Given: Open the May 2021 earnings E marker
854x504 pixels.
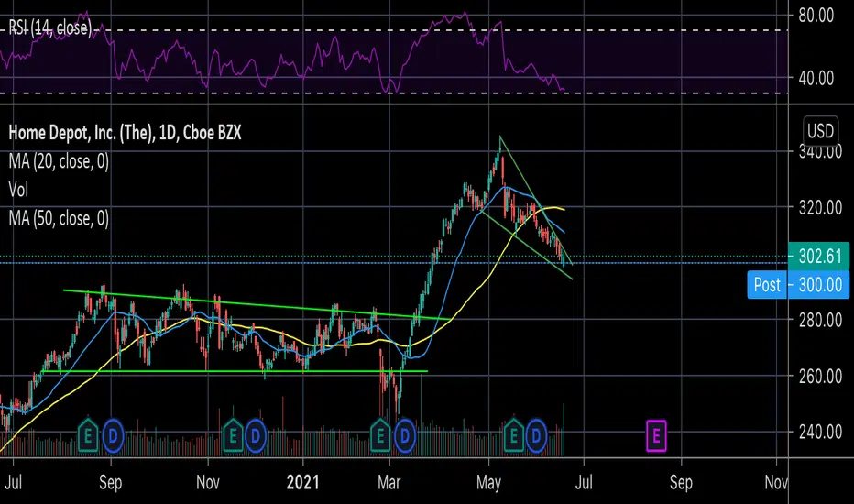Looking at the screenshot, I should point(513,435).
